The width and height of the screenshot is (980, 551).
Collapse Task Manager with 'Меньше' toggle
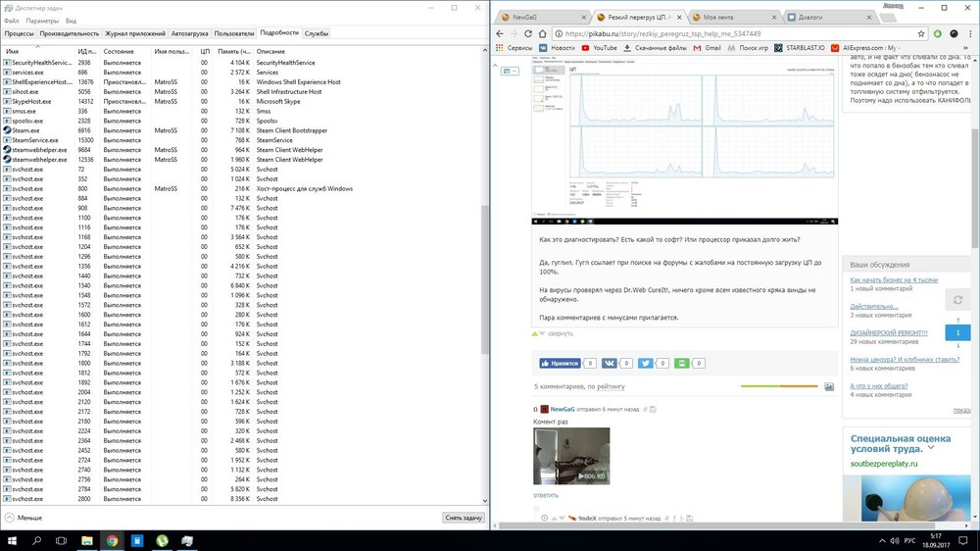tap(24, 517)
